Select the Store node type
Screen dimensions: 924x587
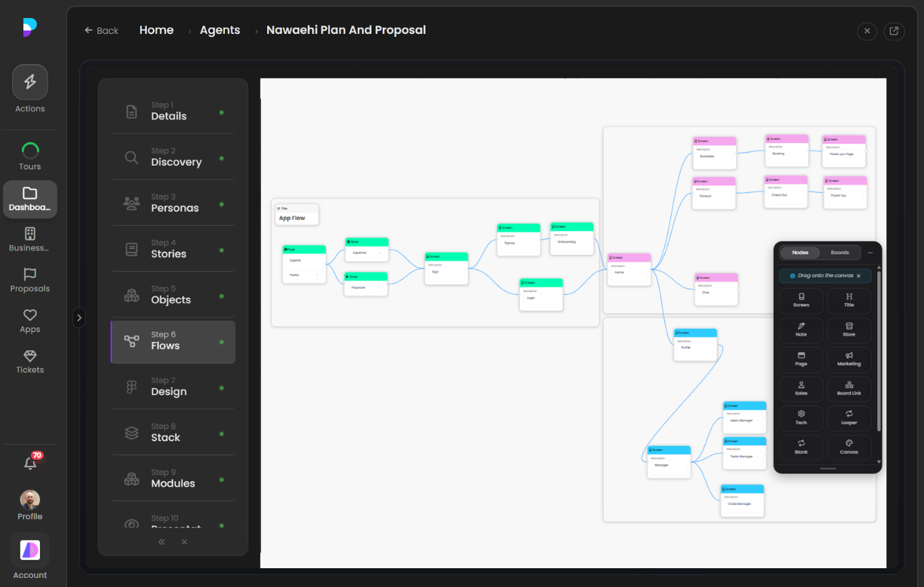coord(849,330)
